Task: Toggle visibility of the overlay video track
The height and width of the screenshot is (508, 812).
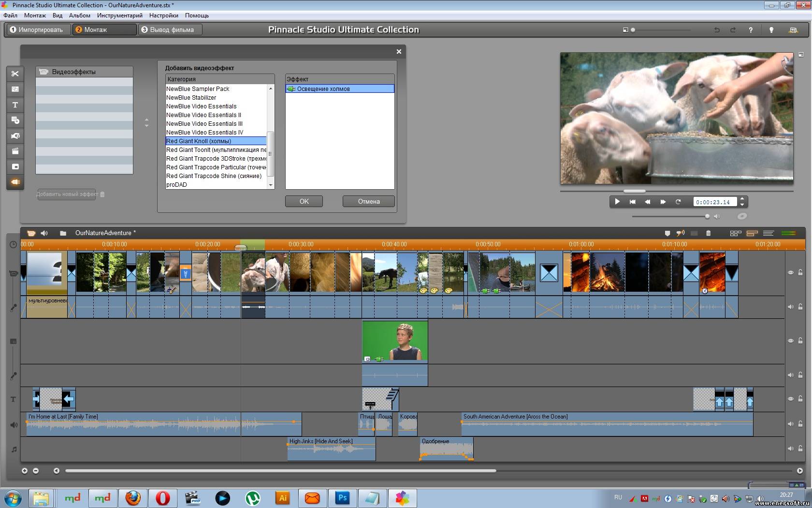Action: [791, 341]
